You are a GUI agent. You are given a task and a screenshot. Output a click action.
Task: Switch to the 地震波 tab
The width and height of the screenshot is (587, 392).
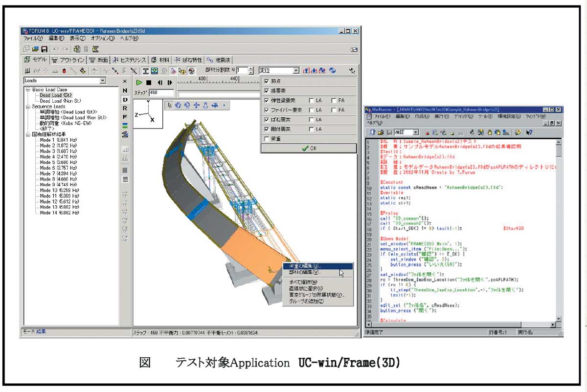point(219,60)
